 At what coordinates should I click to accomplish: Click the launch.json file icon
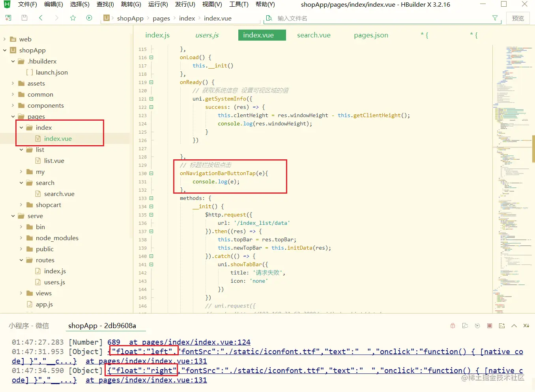(x=30, y=72)
